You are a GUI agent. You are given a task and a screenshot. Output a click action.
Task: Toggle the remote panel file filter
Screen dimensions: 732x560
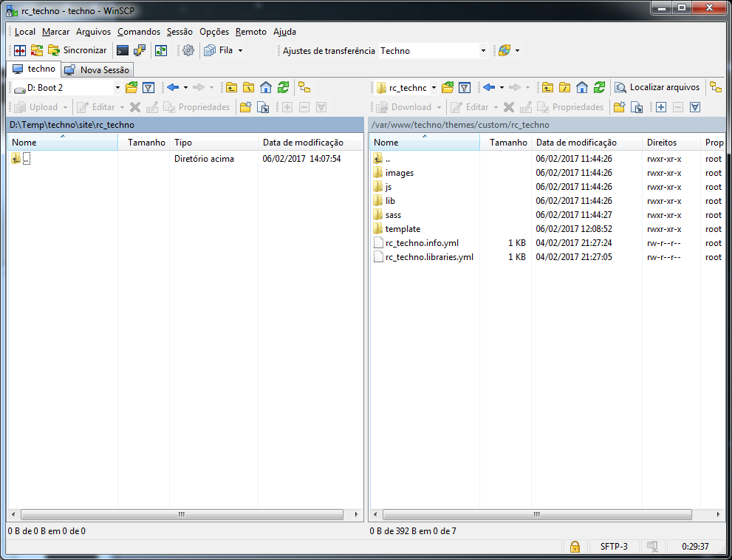coord(464,87)
